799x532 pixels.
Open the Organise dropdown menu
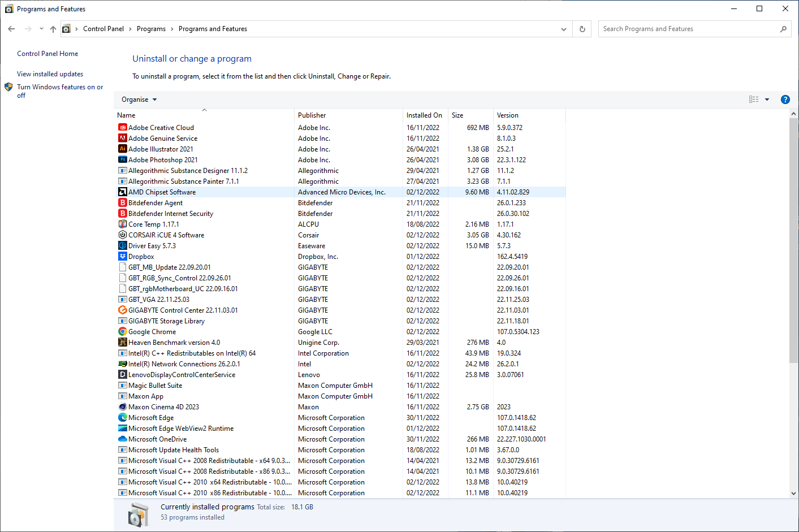(x=139, y=100)
